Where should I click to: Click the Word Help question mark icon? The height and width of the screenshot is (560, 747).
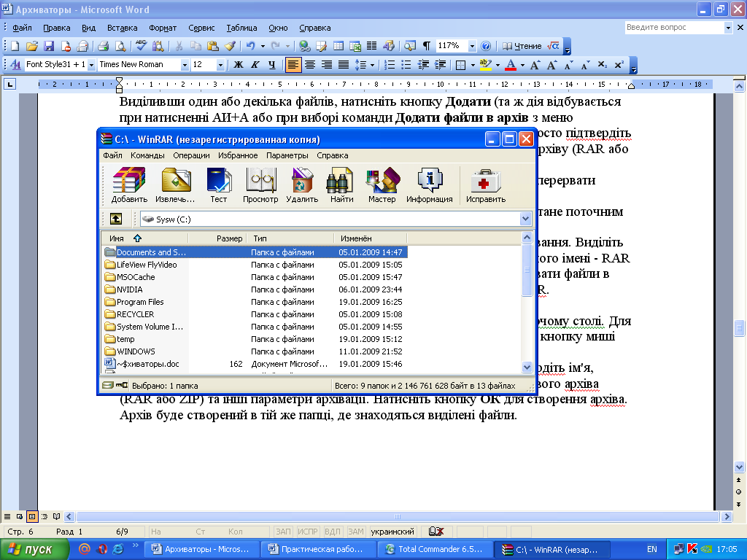pos(486,46)
